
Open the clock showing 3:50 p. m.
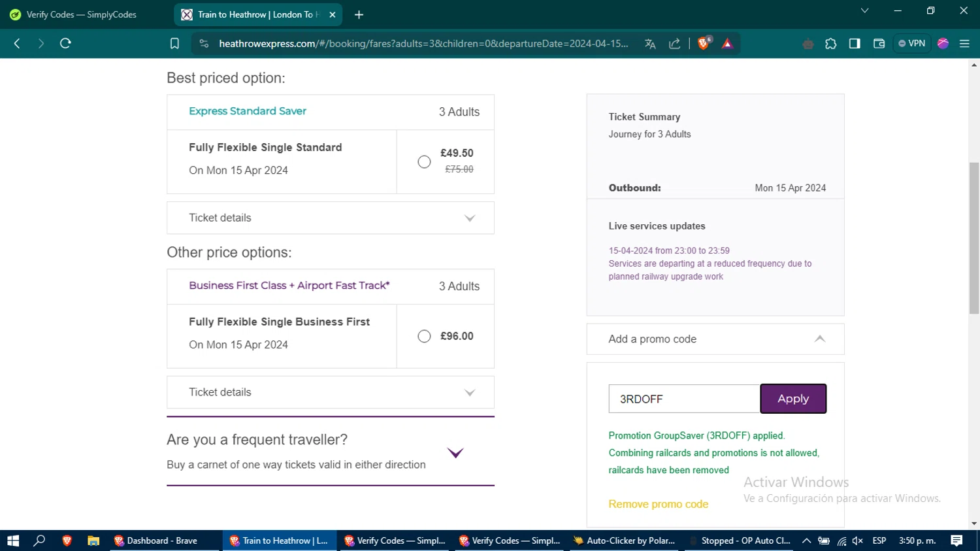pos(917,541)
